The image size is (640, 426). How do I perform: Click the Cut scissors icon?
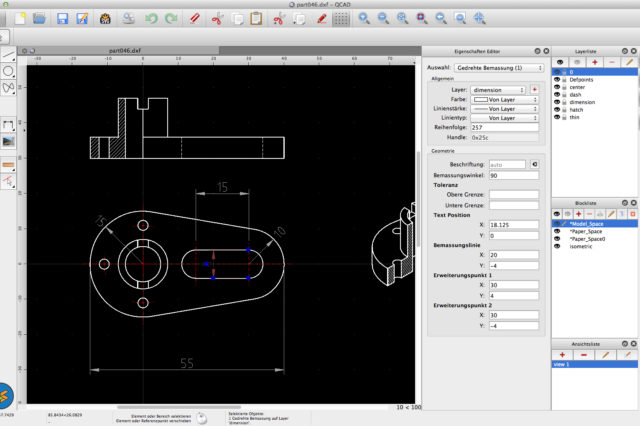[215, 18]
